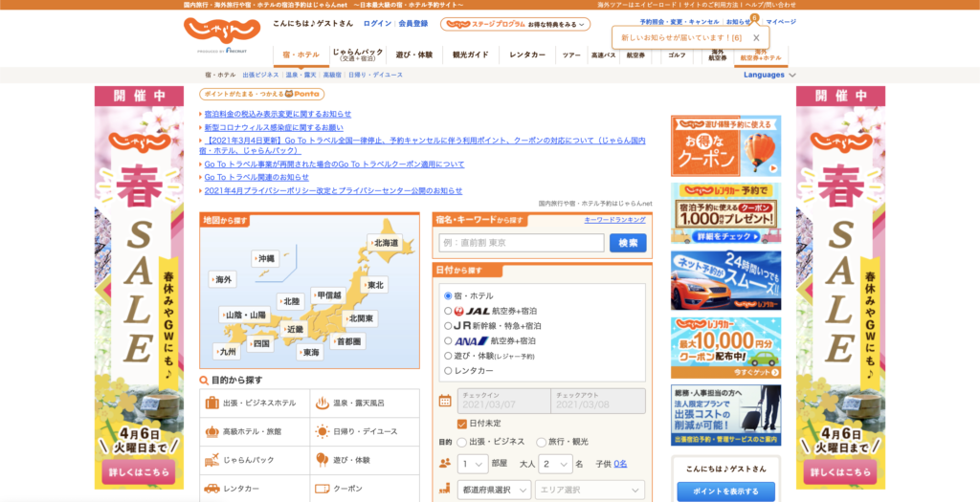
Task: Open the 新型コロナウィルス感染症 notice link
Action: coord(274,127)
